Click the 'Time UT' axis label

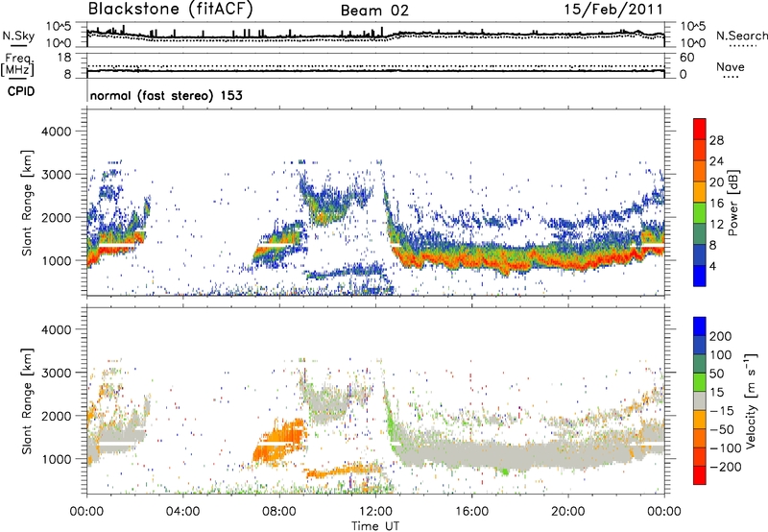pyautogui.click(x=375, y=526)
